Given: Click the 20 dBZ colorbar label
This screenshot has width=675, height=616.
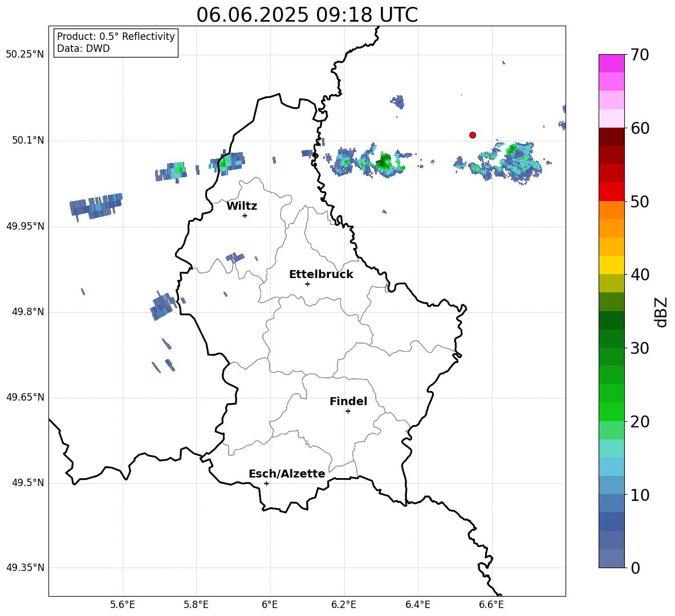Looking at the screenshot, I should click(x=640, y=422).
